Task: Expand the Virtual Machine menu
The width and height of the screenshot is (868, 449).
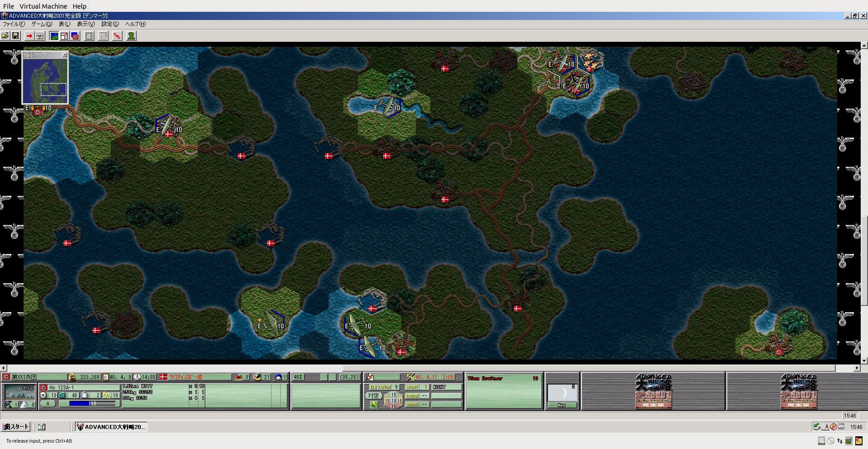Action: click(43, 6)
